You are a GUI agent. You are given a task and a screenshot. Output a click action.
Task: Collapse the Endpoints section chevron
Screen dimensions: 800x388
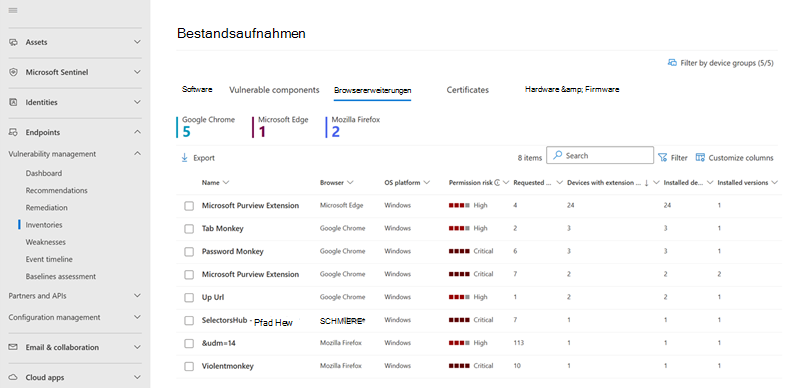coord(137,132)
